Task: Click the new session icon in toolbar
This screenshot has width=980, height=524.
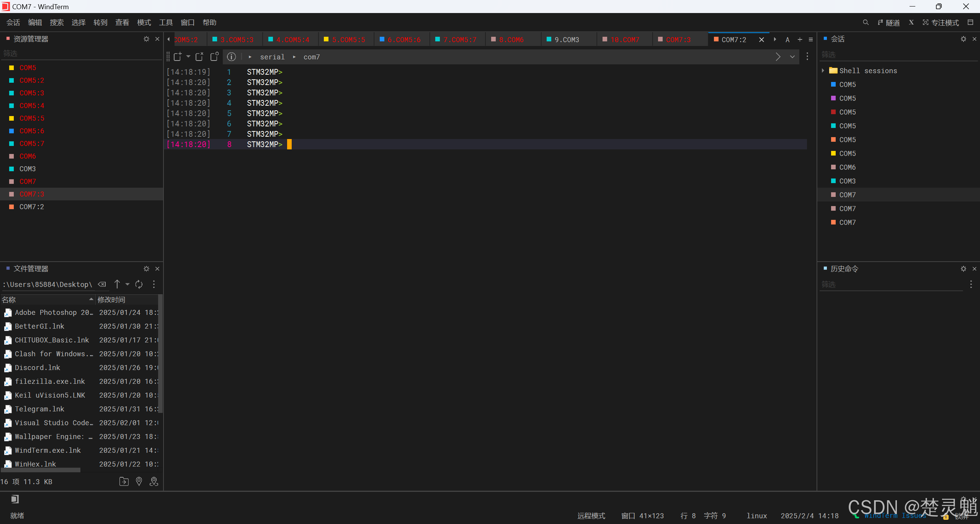Action: click(x=178, y=57)
